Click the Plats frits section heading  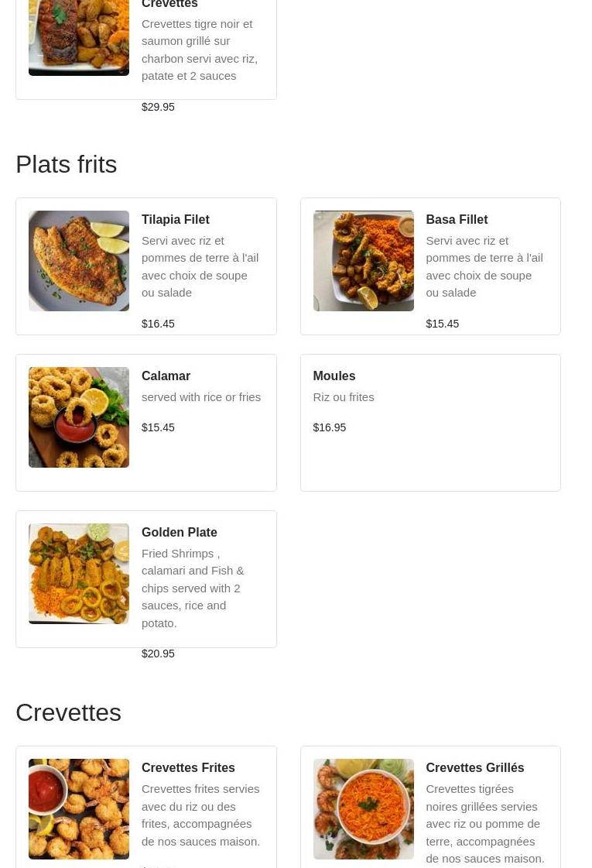pos(67,164)
